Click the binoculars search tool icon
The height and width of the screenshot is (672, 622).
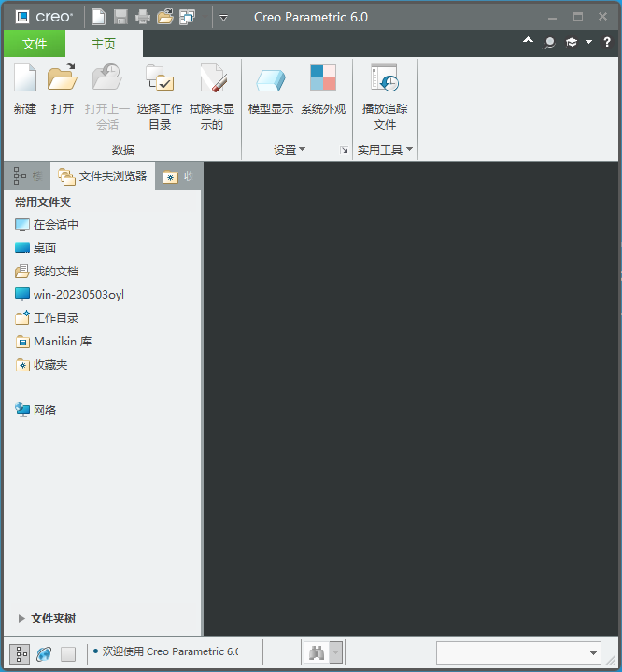(x=317, y=652)
